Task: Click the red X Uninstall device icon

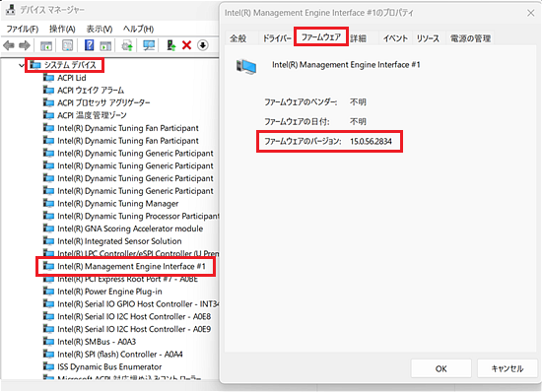Action: pos(186,45)
